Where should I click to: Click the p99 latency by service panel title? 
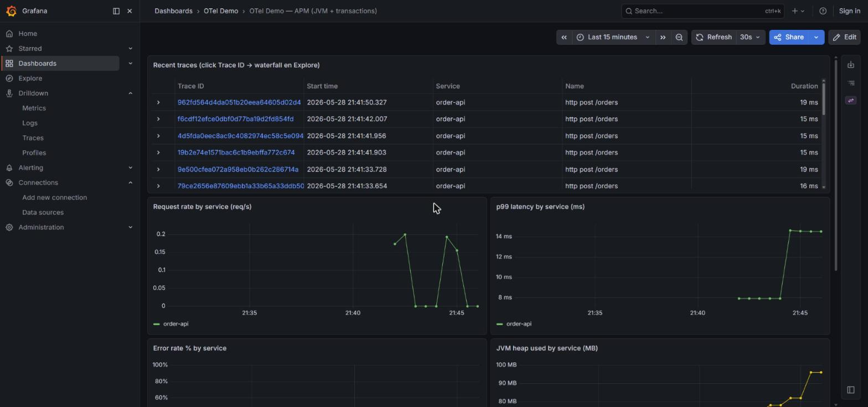pos(540,207)
